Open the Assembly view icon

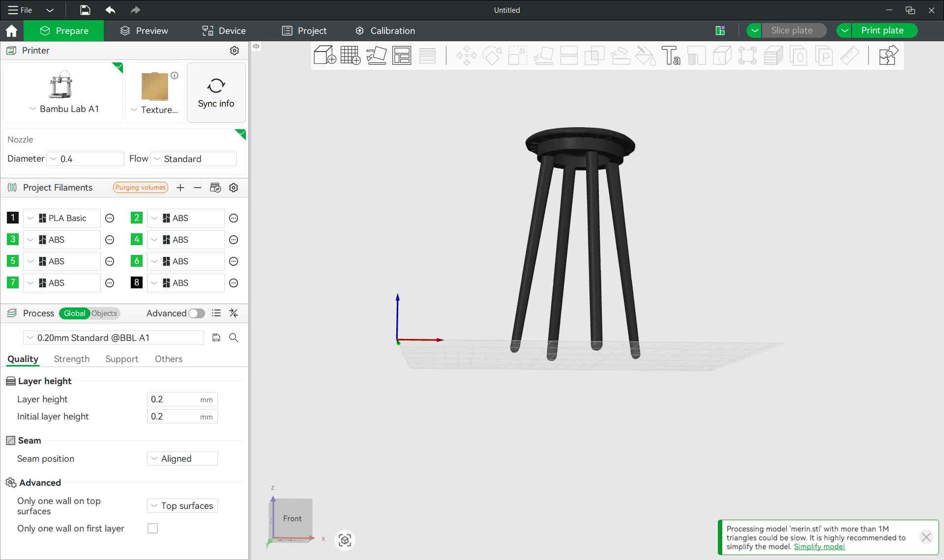[x=888, y=55]
